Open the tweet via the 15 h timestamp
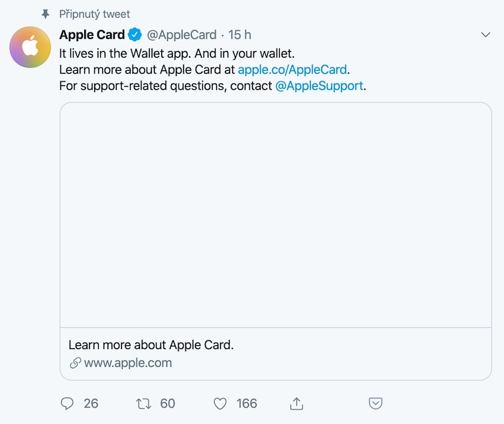Viewport: 504px width, 424px height. point(240,35)
